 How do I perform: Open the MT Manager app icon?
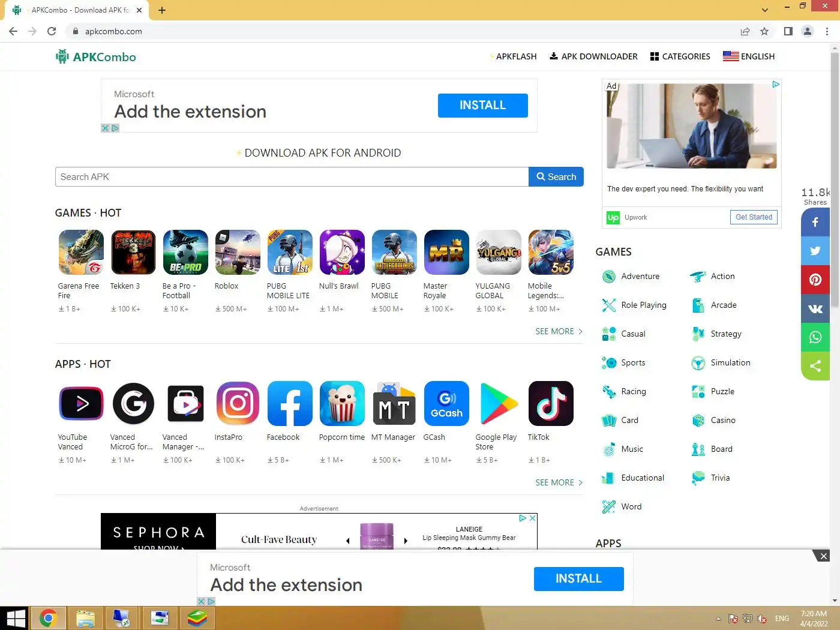point(394,404)
